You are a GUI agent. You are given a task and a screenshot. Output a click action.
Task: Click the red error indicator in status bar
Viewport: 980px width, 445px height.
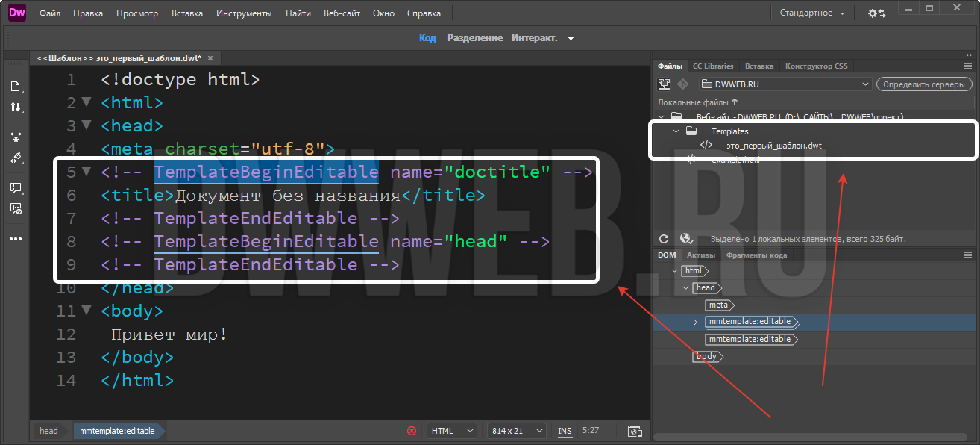412,431
